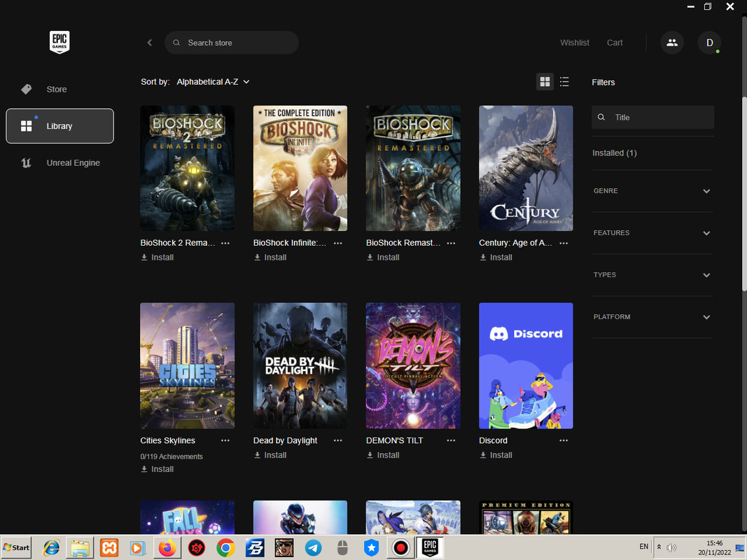The width and height of the screenshot is (747, 560).
Task: Open the BioShock Infinite cover art
Action: [x=300, y=168]
